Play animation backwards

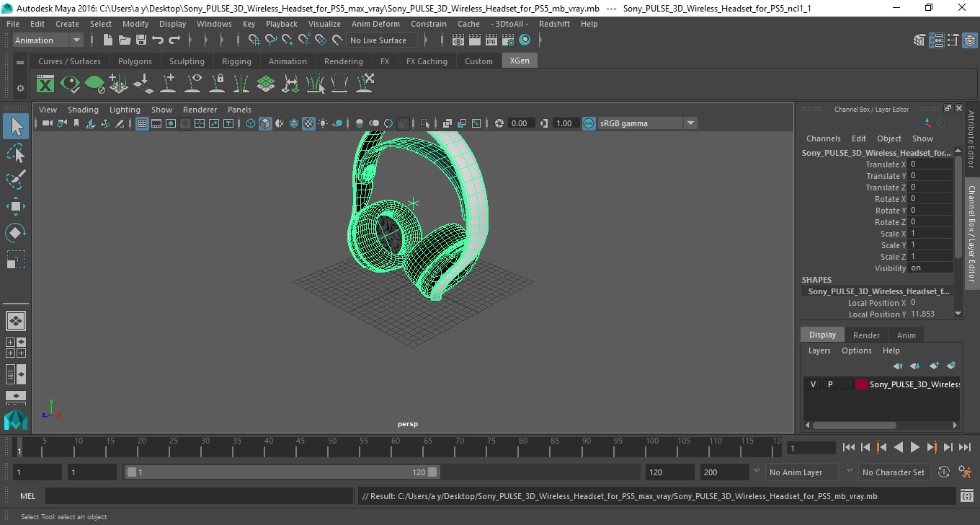pyautogui.click(x=898, y=447)
